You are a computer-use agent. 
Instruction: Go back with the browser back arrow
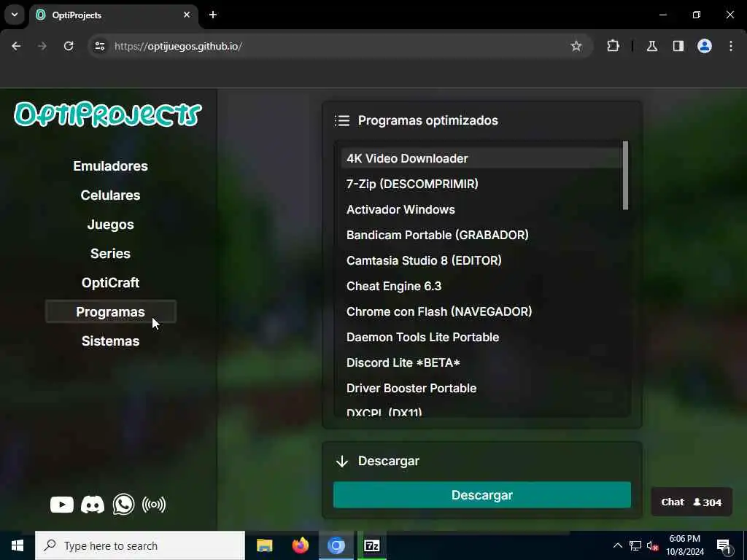tap(16, 46)
